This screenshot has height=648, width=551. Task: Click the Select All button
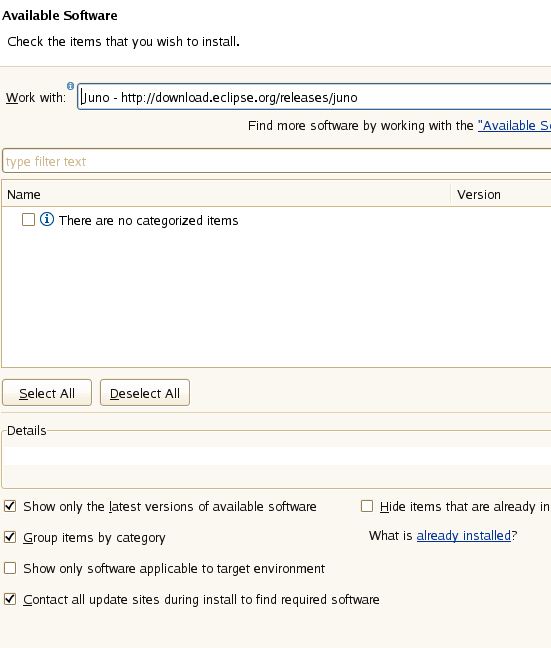click(47, 393)
